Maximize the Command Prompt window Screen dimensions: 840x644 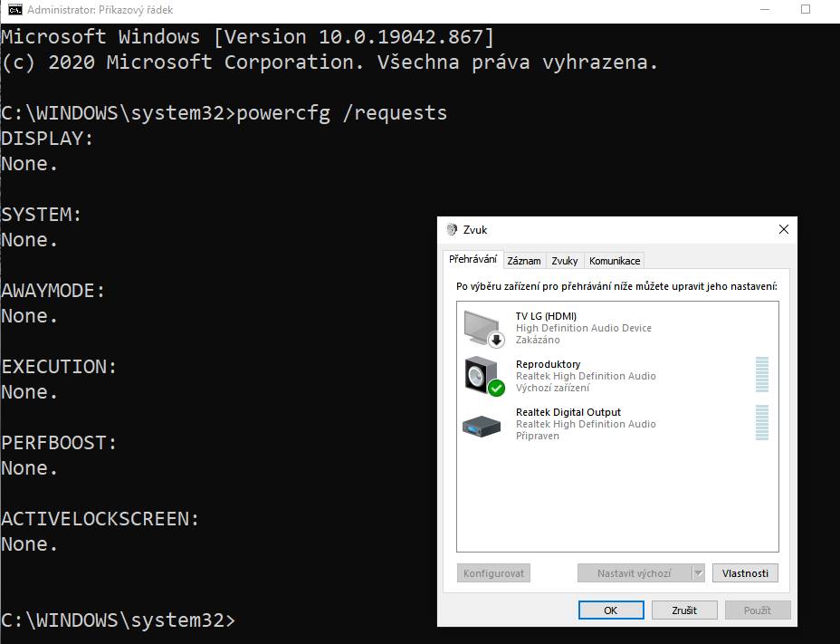click(x=806, y=10)
